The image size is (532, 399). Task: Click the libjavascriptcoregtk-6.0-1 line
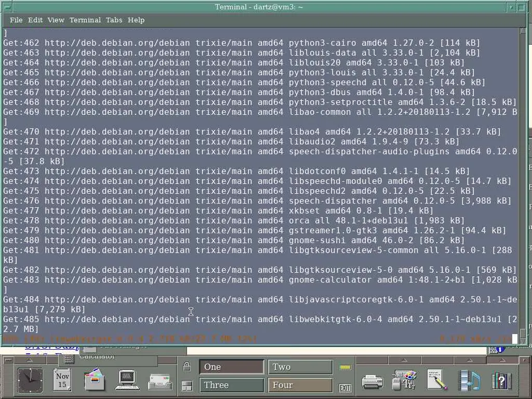[260, 304]
